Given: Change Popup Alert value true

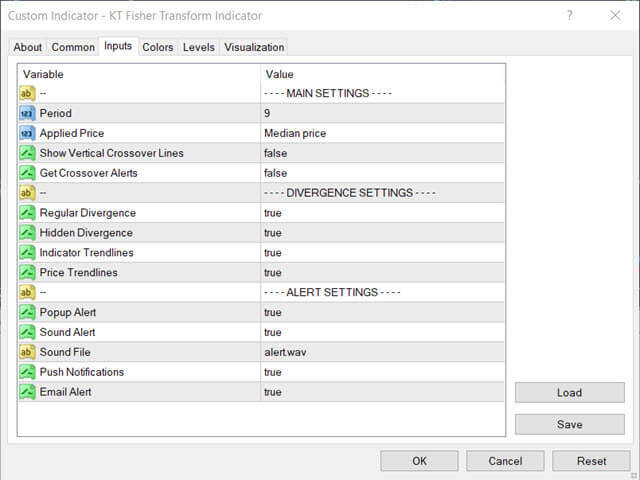Looking at the screenshot, I should click(x=273, y=313).
